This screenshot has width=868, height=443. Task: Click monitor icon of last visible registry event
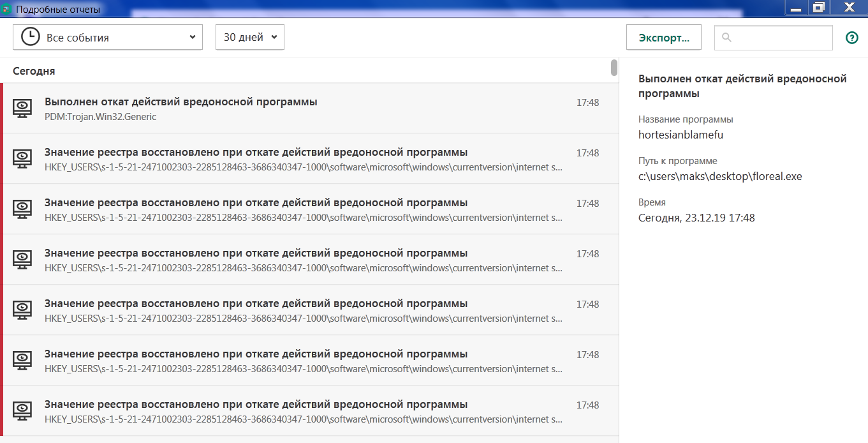click(23, 410)
